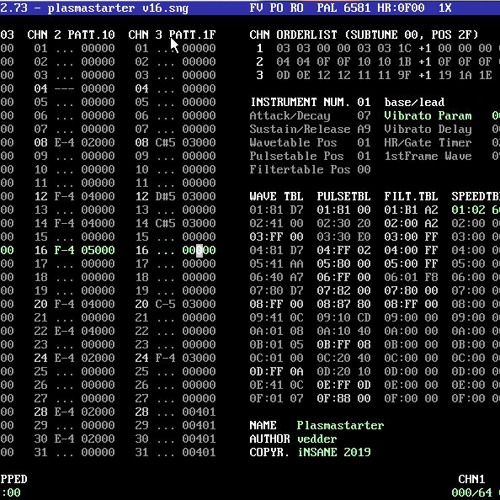Select the Wavetable Pos field
Image resolution: width=500 pixels, height=500 pixels.
[310, 143]
